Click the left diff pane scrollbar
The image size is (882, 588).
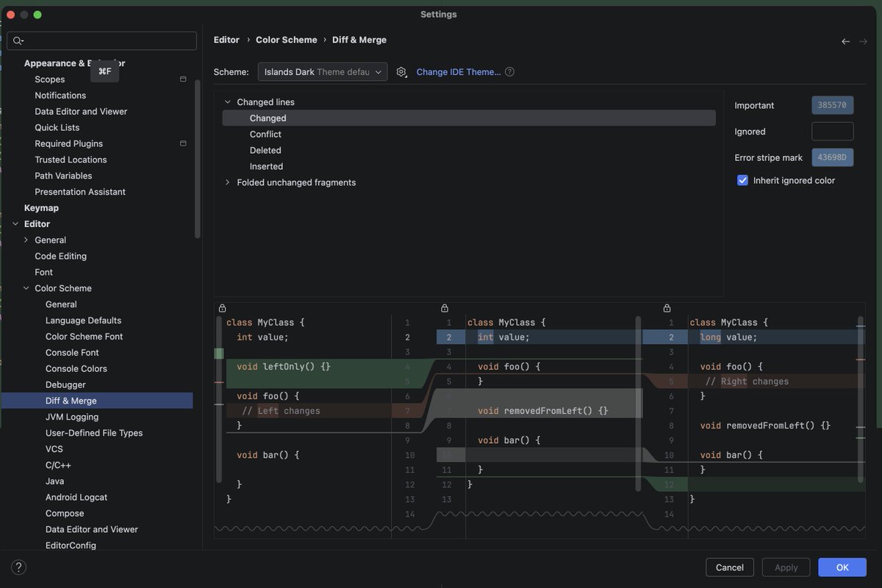219,399
